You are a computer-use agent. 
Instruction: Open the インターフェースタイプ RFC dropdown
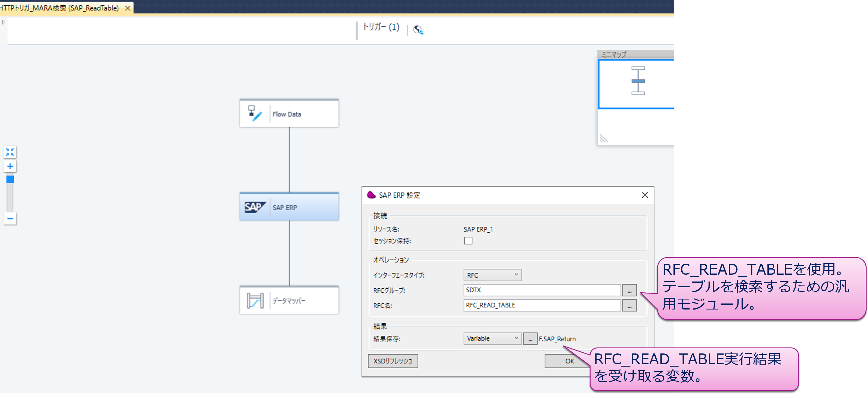pyautogui.click(x=492, y=275)
